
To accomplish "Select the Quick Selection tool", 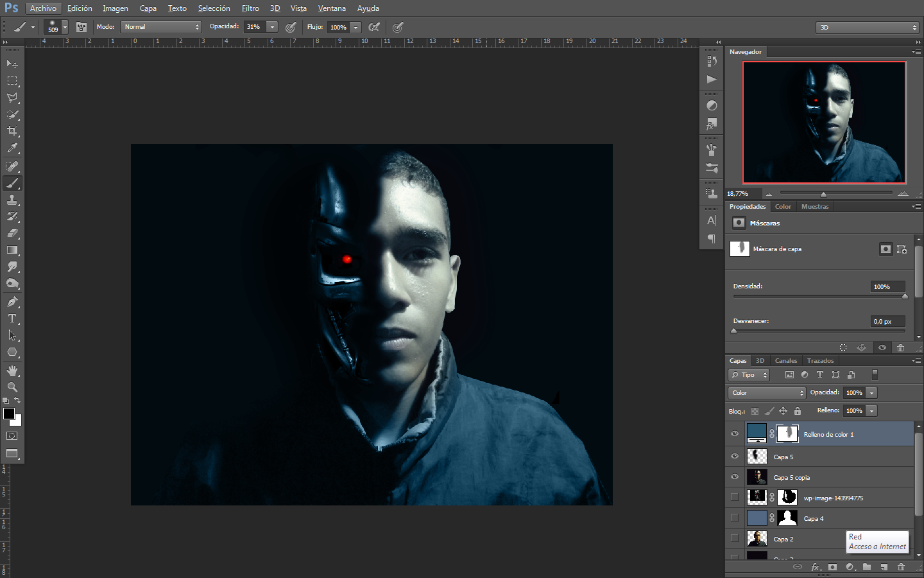I will pyautogui.click(x=12, y=114).
